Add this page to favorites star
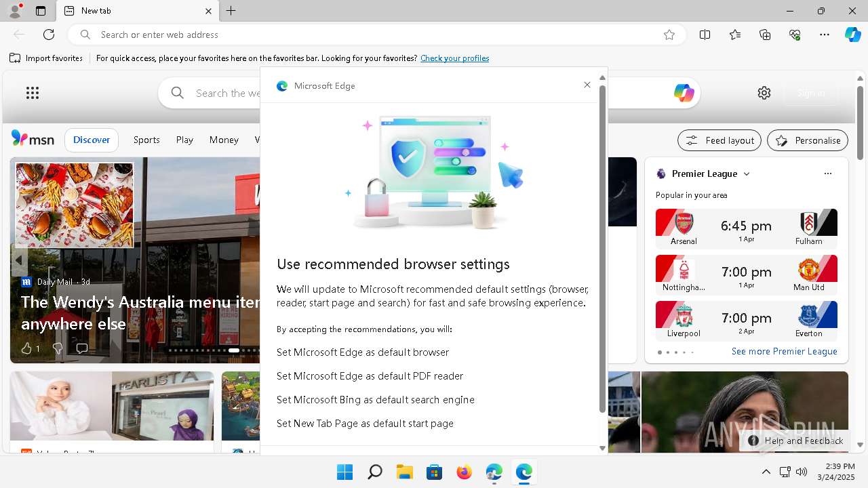The height and width of the screenshot is (488, 868). click(669, 35)
